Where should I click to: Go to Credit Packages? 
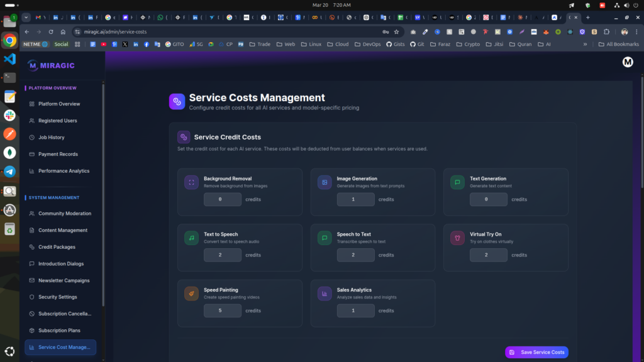60,247
